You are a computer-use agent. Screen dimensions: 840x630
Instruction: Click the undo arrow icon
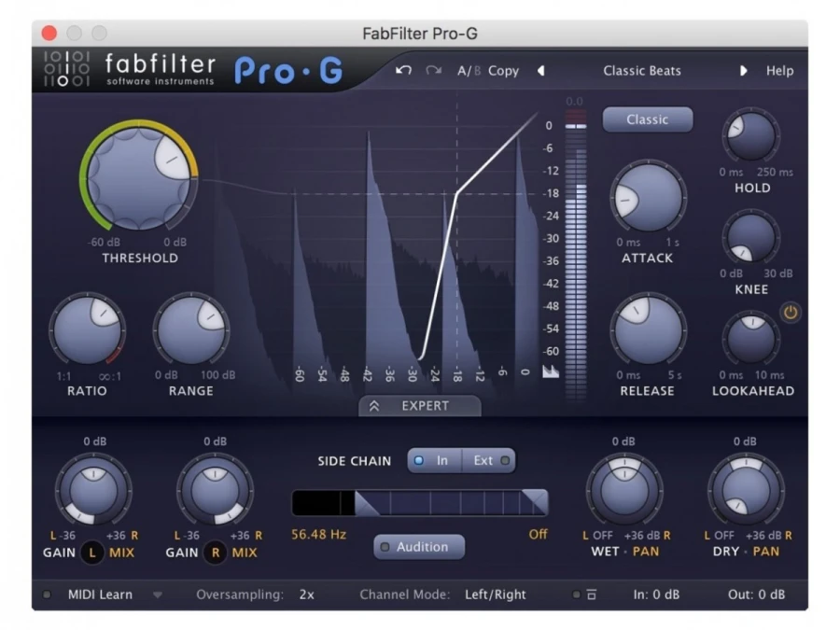(403, 70)
